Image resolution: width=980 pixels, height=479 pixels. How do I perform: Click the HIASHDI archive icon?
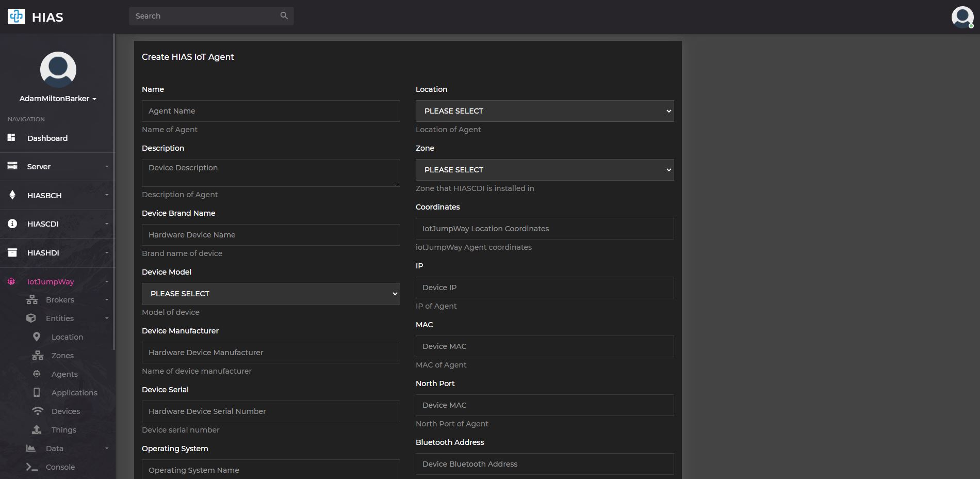pyautogui.click(x=12, y=252)
